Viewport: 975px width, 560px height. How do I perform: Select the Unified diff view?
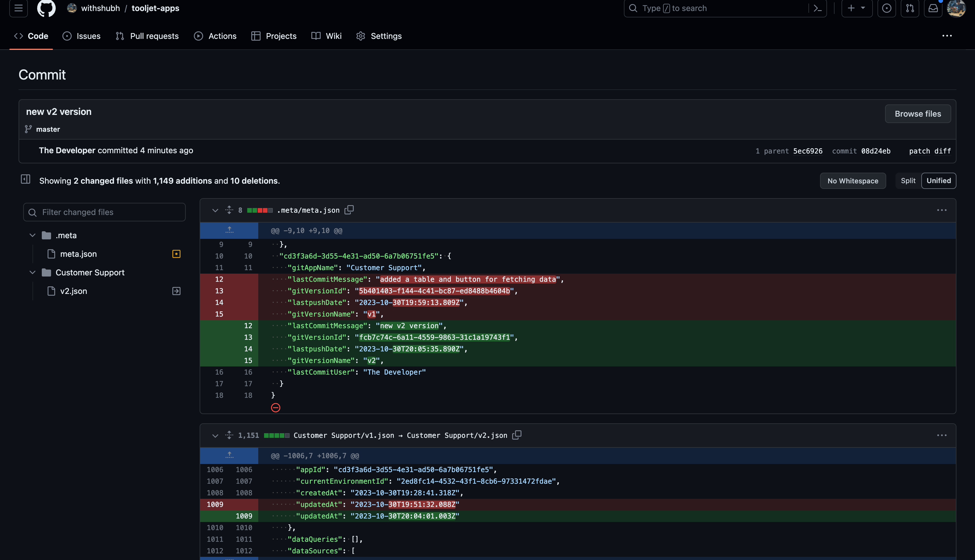[938, 181]
